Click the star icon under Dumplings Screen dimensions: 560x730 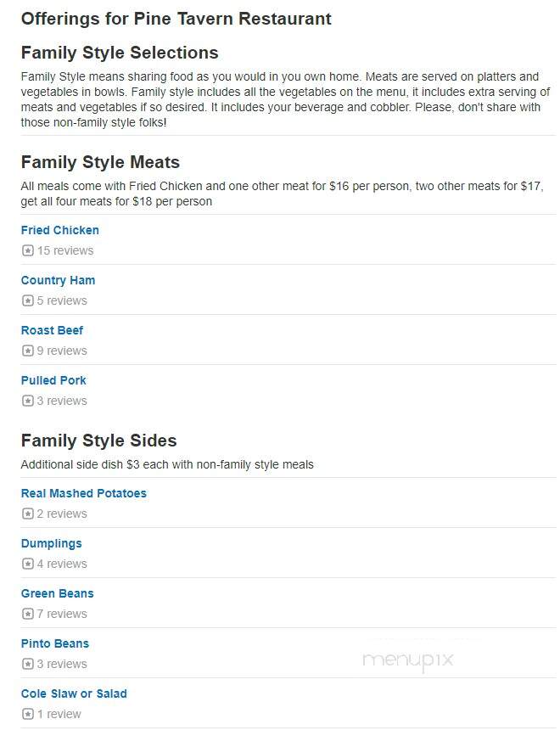tap(28, 564)
